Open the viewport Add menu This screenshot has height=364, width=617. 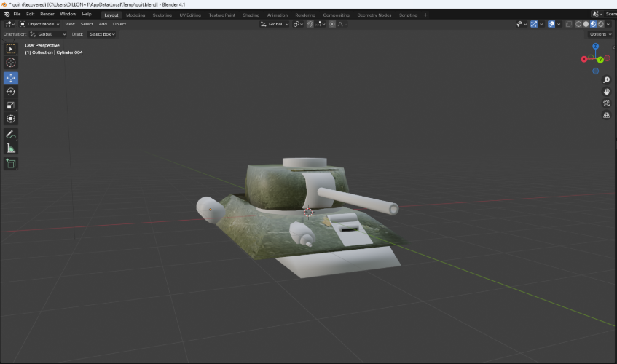tap(103, 24)
